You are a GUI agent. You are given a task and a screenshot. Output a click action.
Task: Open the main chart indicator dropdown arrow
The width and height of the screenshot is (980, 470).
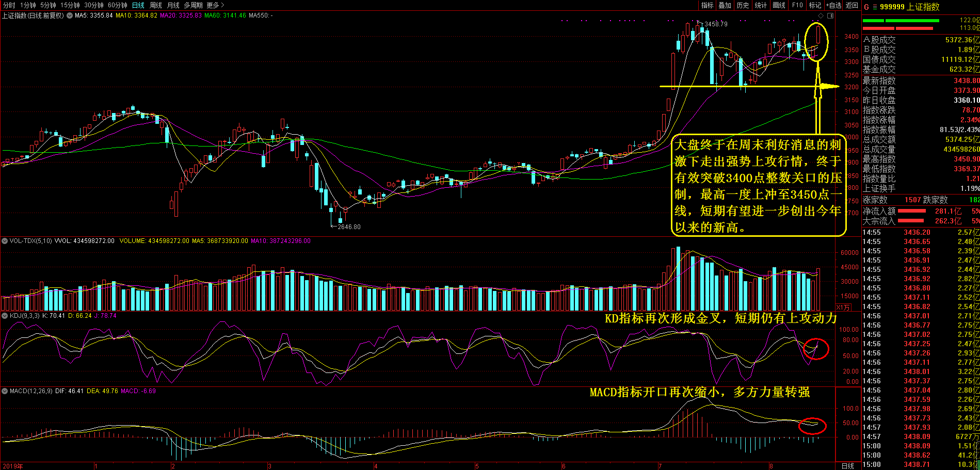[69, 15]
